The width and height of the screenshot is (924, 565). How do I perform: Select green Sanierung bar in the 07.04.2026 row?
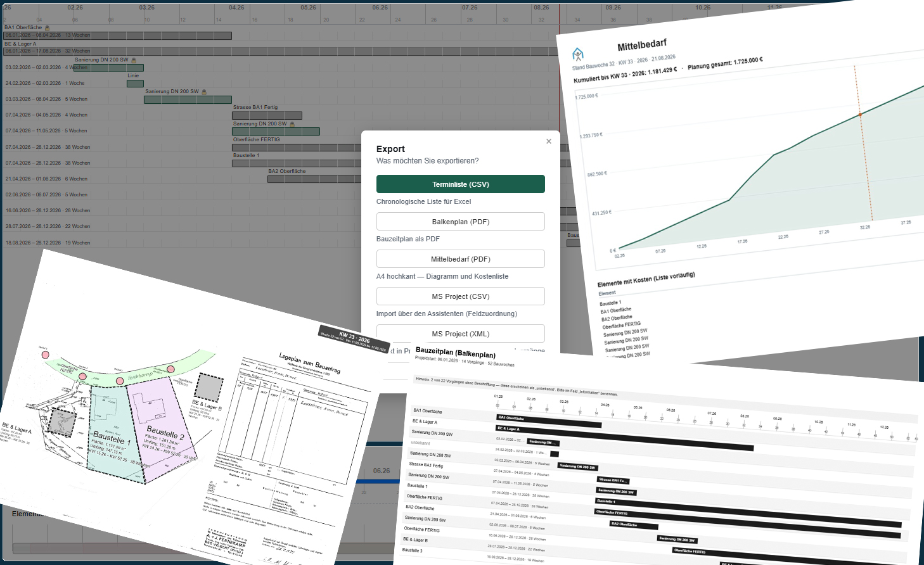point(276,132)
